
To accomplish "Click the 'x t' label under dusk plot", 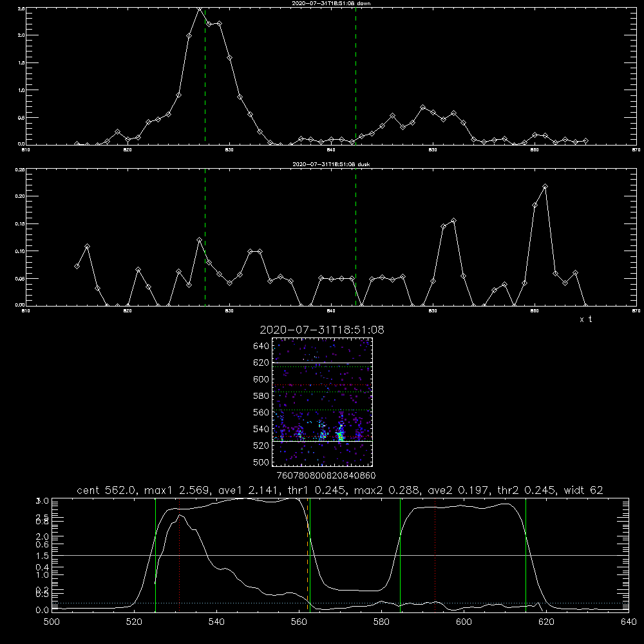I will tap(586, 319).
